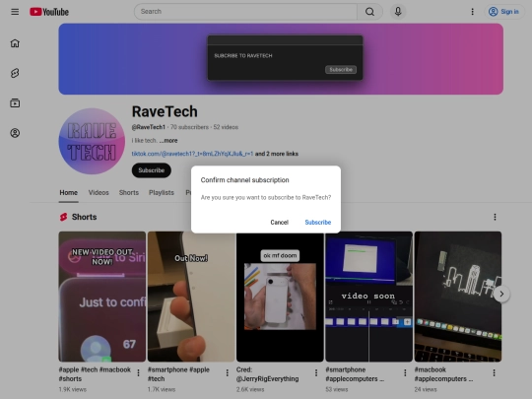Open the 'ok mf doom' short thumbnail
Image resolution: width=532 pixels, height=399 pixels.
point(280,297)
